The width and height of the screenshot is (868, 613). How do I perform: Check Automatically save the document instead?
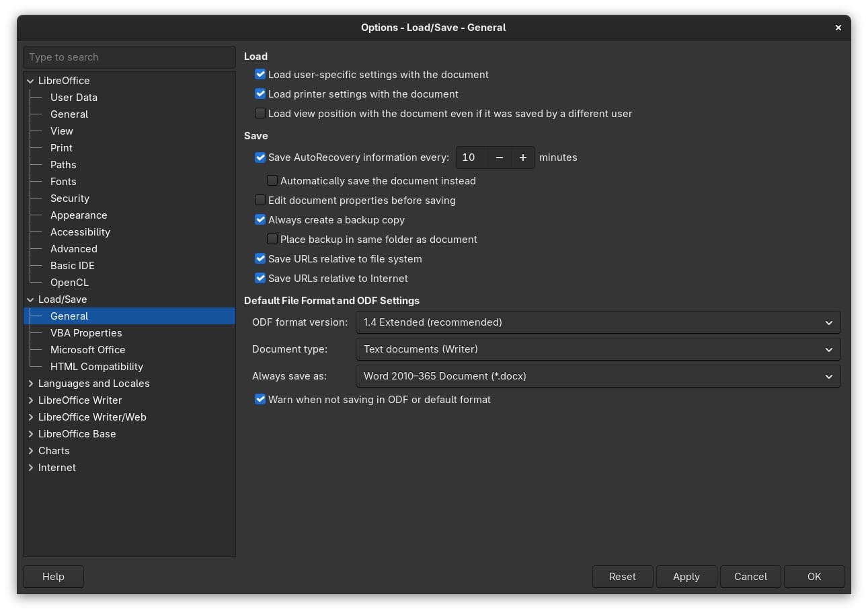pyautogui.click(x=272, y=181)
